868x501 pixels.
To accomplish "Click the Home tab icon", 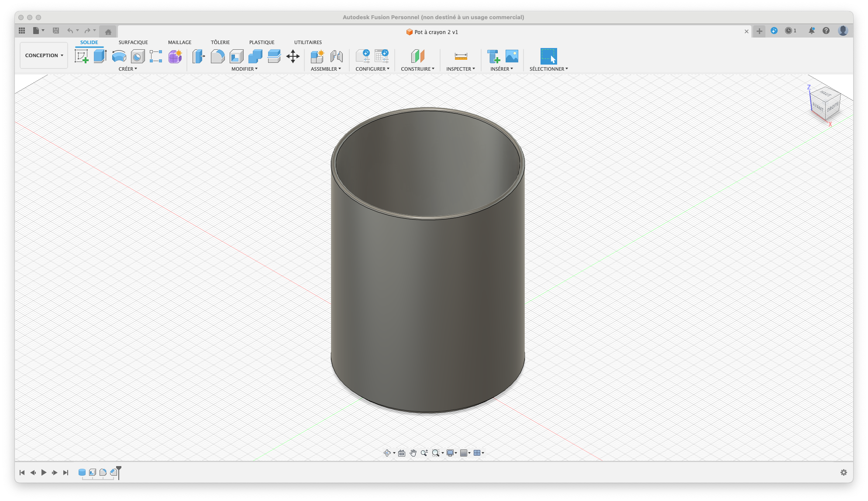I will (108, 31).
